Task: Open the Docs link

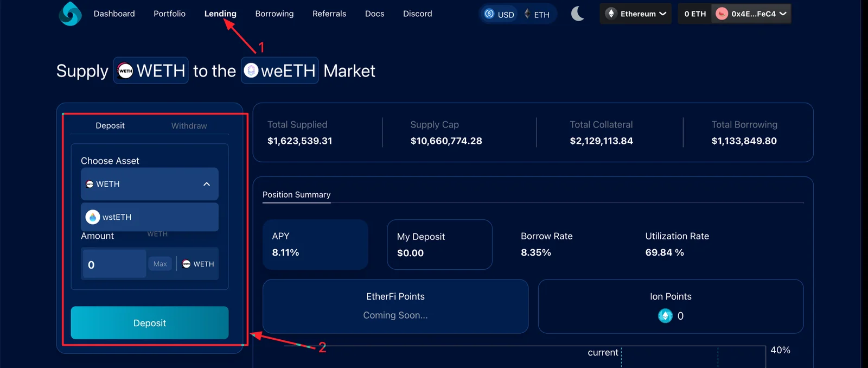Action: (x=374, y=14)
